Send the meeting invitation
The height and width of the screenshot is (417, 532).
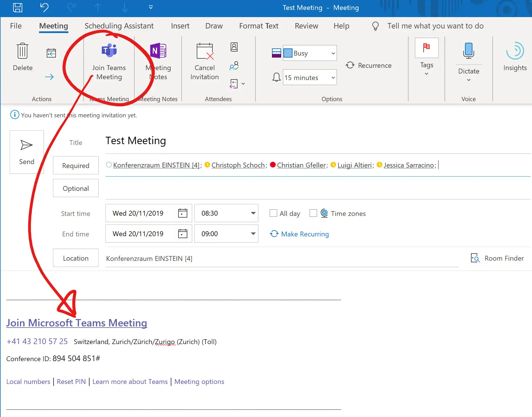27,152
